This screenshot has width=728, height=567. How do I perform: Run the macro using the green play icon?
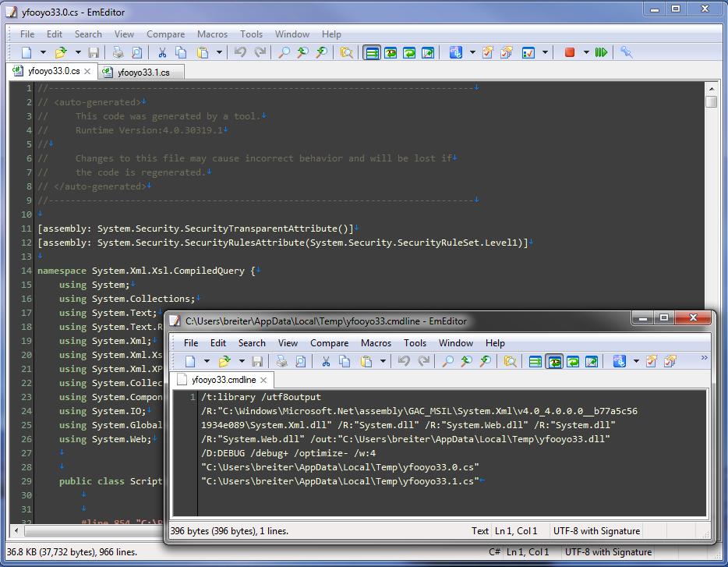point(601,53)
